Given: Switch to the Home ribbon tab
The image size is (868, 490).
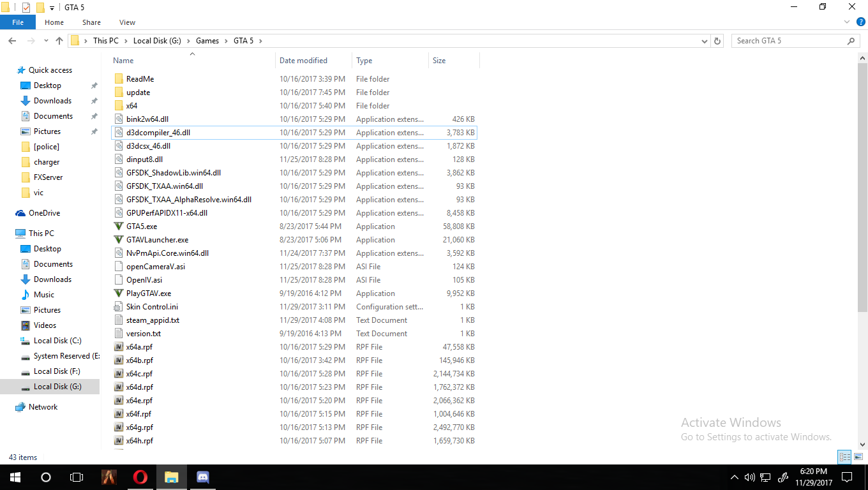Looking at the screenshot, I should point(54,22).
